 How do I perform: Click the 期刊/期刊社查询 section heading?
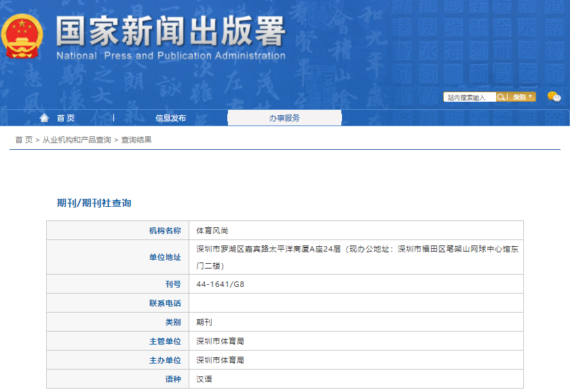click(x=94, y=203)
